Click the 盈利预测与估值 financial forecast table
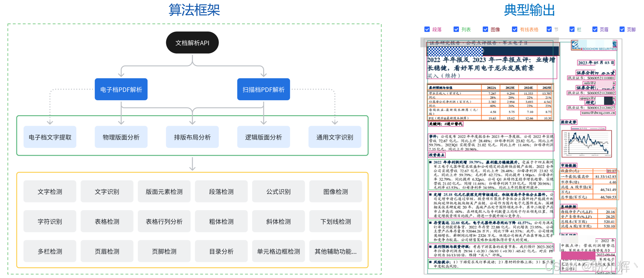Image resolution: width=644 pixels, height=278 pixels. (x=490, y=103)
